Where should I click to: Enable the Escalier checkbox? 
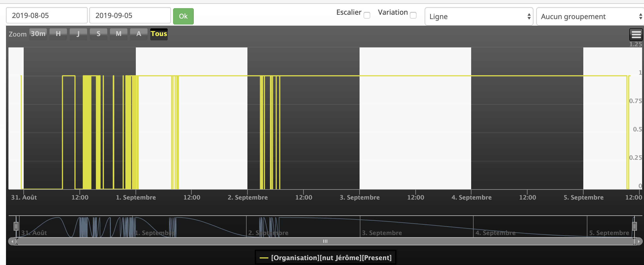coord(367,15)
